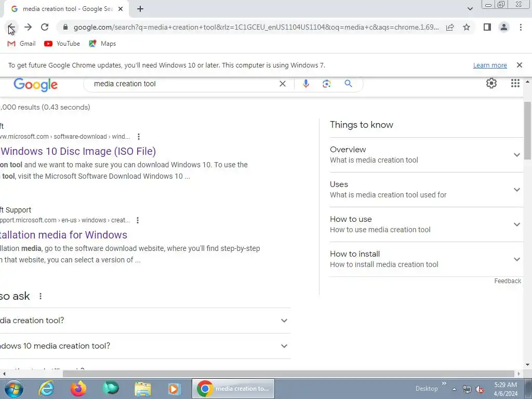Click the scroll-left arrow of horizontal scrollbar
This screenshot has height=399, width=532.
(4, 374)
